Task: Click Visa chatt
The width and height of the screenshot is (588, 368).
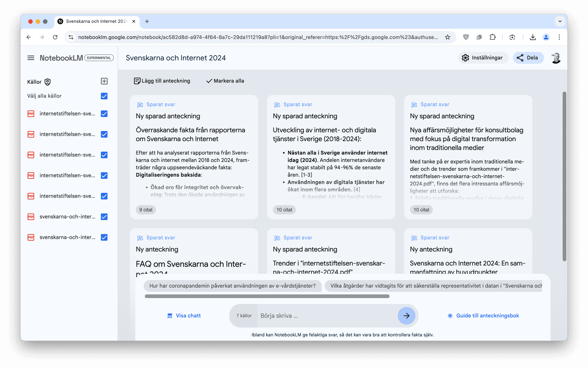Action: [x=184, y=316]
